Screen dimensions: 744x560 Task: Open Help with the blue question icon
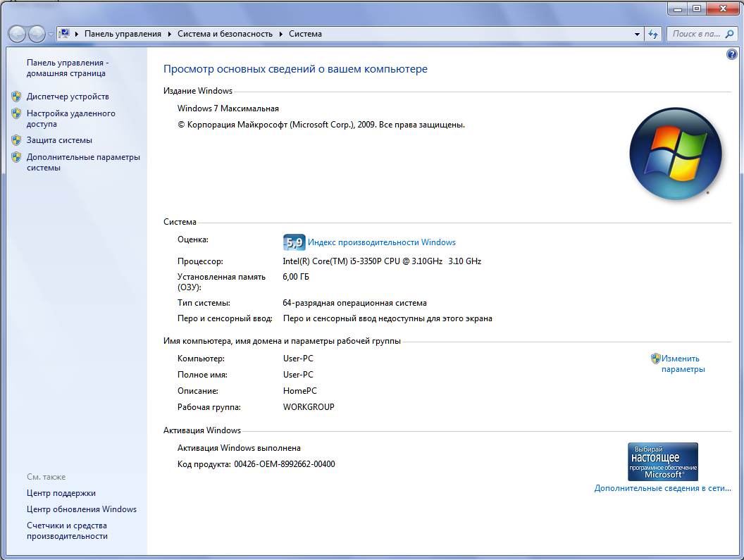tap(731, 54)
